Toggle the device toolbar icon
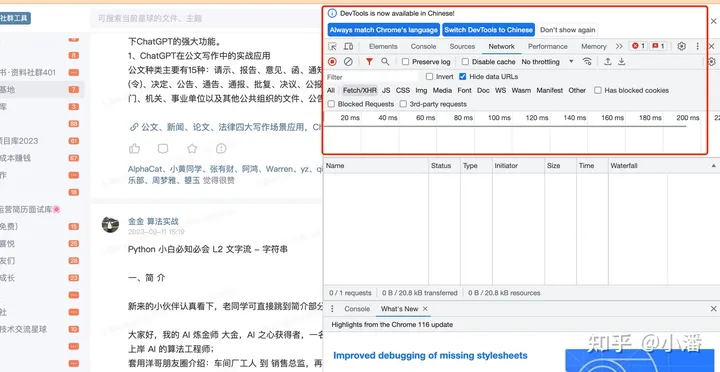Screen dimensions: 720x372 (x=349, y=46)
